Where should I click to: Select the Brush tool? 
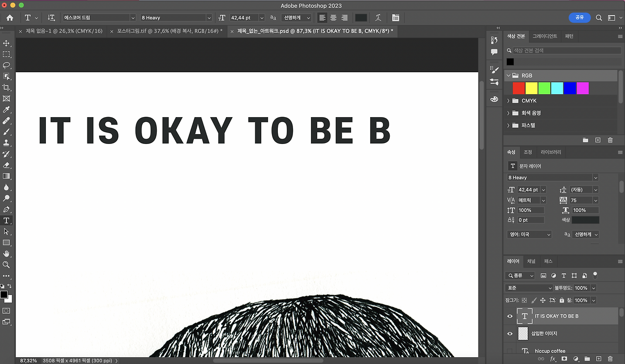(6, 132)
